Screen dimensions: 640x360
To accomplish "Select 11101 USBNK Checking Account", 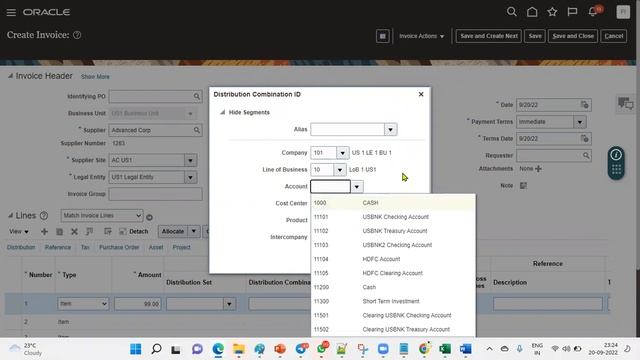I will [x=393, y=217].
